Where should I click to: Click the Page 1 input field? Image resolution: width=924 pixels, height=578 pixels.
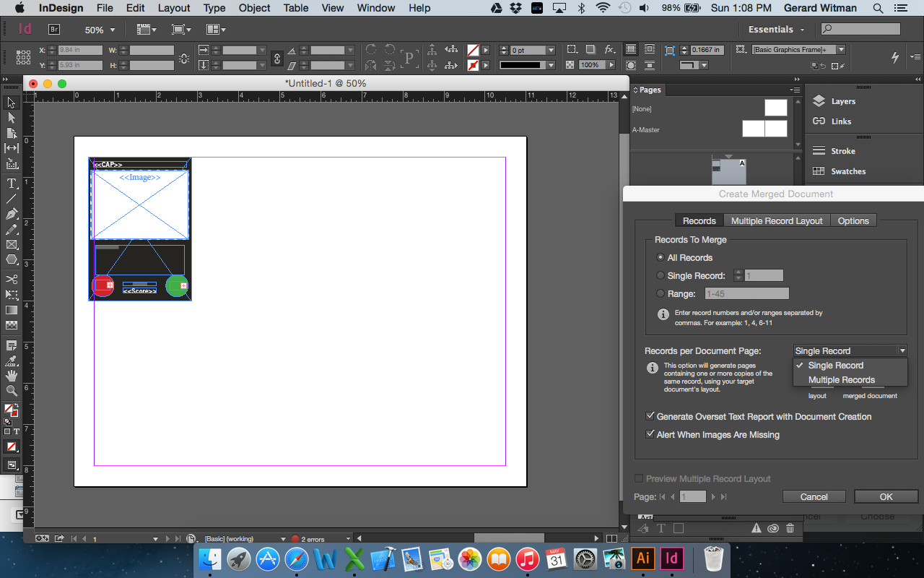(692, 496)
